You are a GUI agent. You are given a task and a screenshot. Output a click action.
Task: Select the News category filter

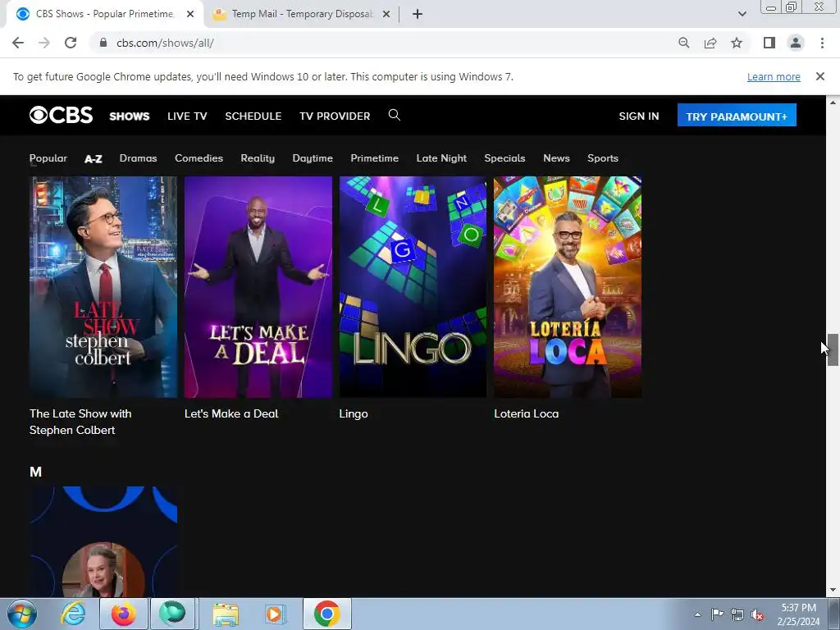pyautogui.click(x=556, y=158)
